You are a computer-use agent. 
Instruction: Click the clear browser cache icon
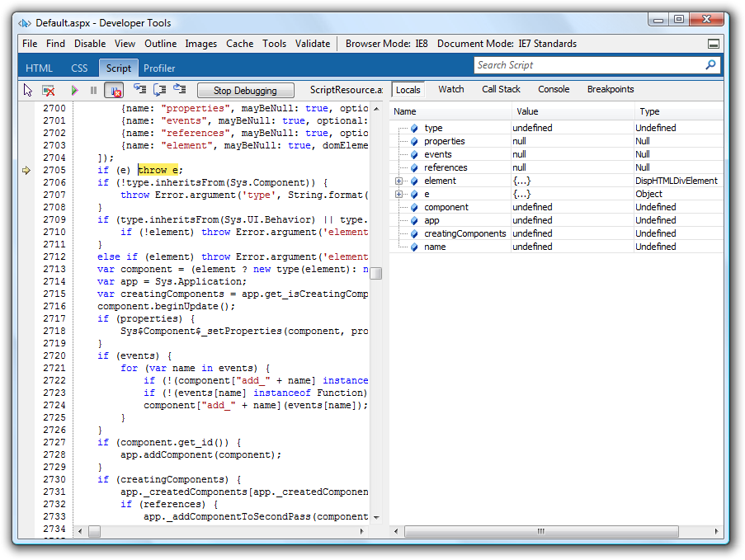(49, 90)
